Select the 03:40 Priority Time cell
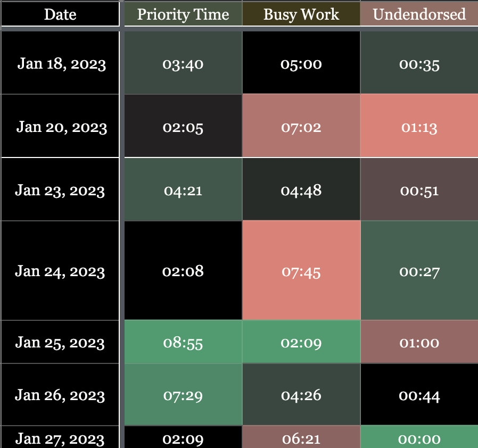Viewport: 478px width, 448px height. (183, 64)
